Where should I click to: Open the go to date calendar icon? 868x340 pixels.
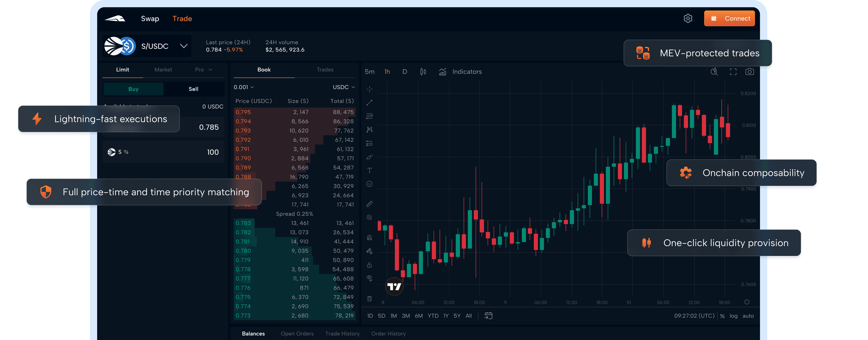[488, 316]
